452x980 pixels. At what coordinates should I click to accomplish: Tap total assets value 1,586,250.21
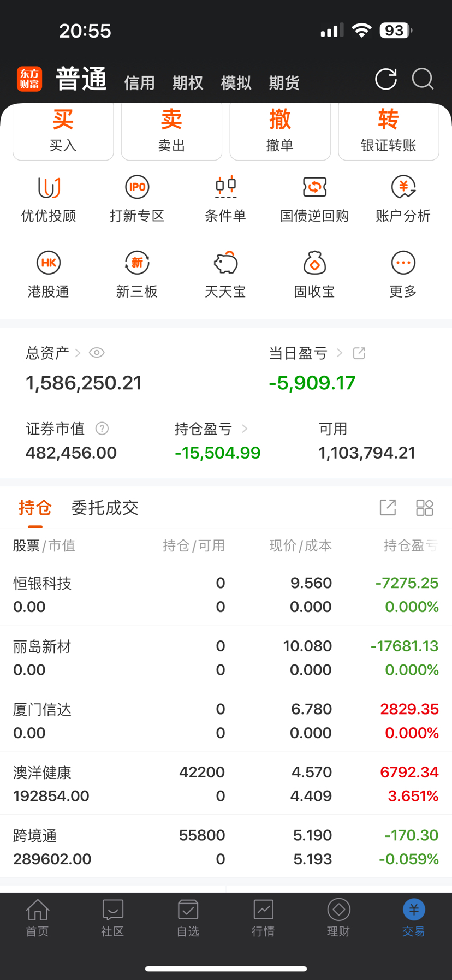click(84, 383)
